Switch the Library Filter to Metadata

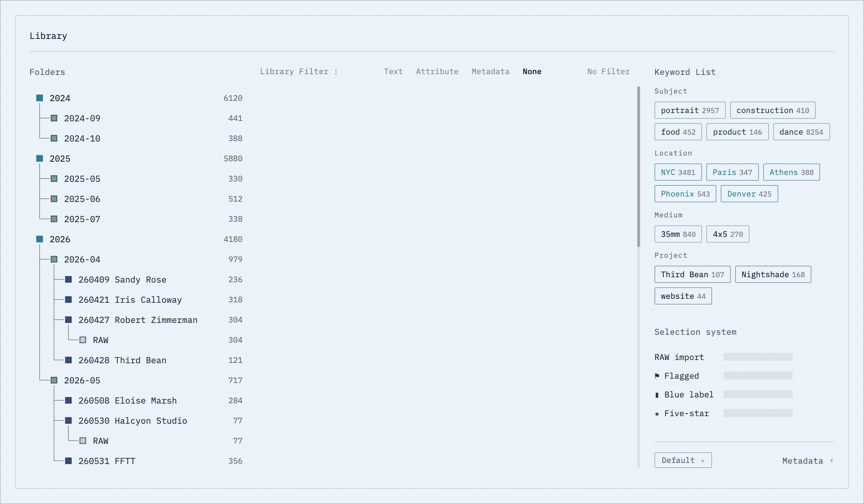click(490, 72)
